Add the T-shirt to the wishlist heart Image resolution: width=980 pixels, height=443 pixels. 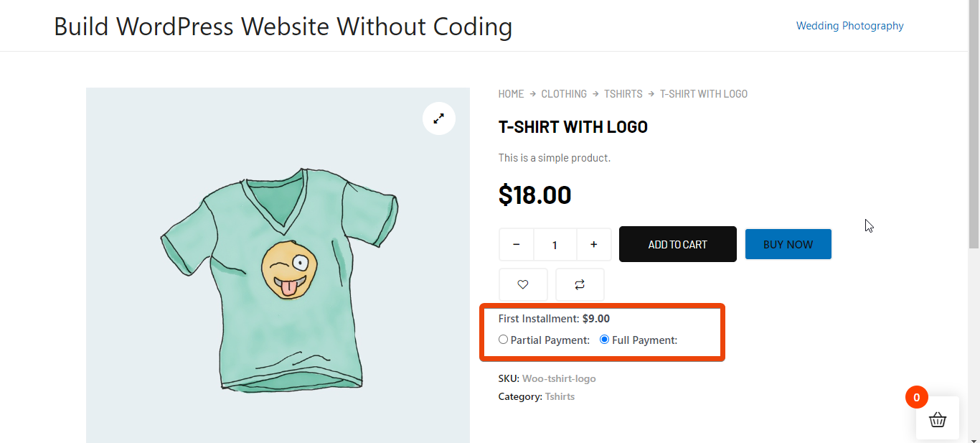click(x=523, y=285)
